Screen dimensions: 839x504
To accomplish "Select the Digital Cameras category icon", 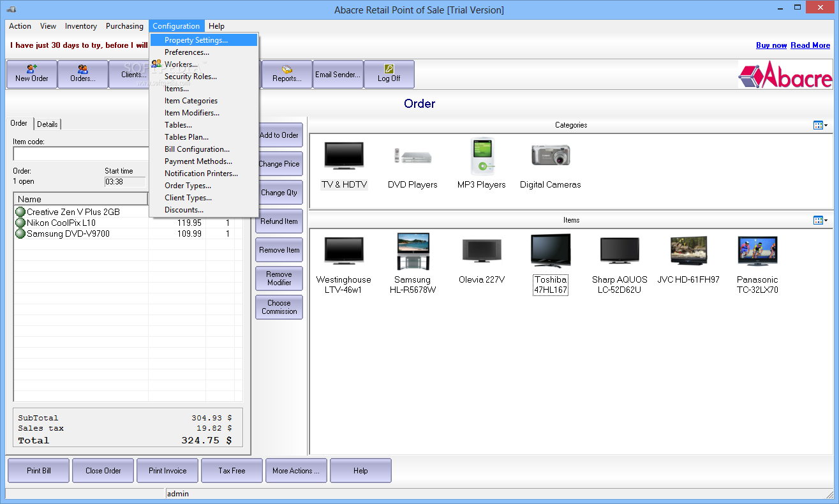I will [551, 155].
